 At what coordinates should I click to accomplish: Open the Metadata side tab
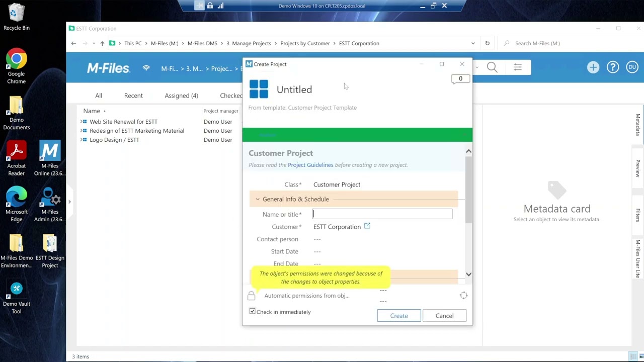[638, 125]
